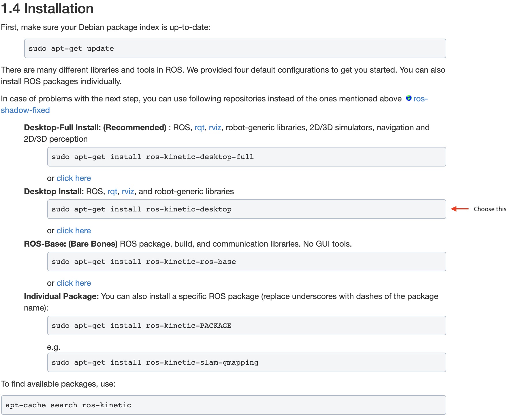Click the globe icon before ros-shadow-fixed
The width and height of the screenshot is (519, 420).
(408, 98)
